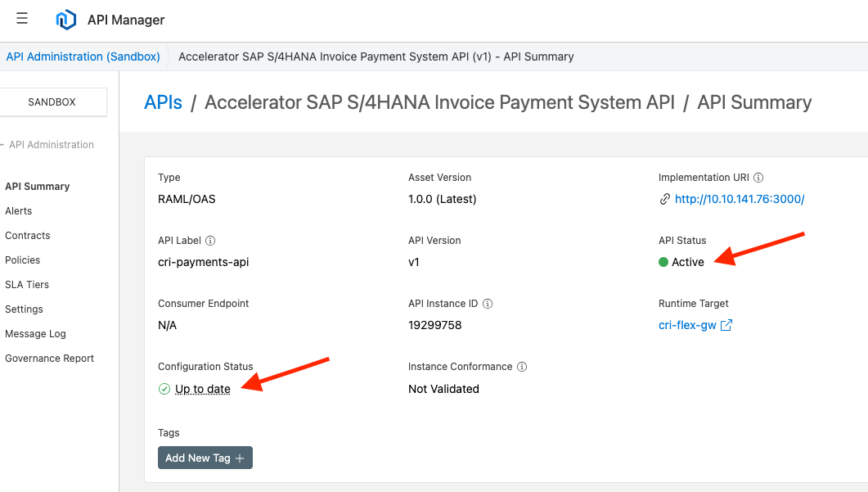Image resolution: width=868 pixels, height=492 pixels.
Task: Open the hamburger navigation menu
Action: point(22,19)
